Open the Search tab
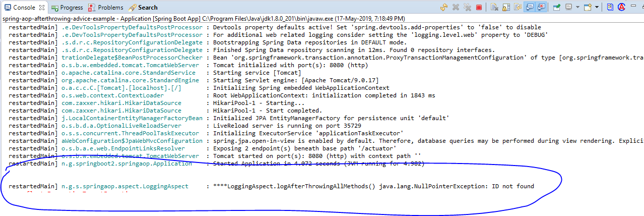This screenshot has width=644, height=216. (x=143, y=8)
